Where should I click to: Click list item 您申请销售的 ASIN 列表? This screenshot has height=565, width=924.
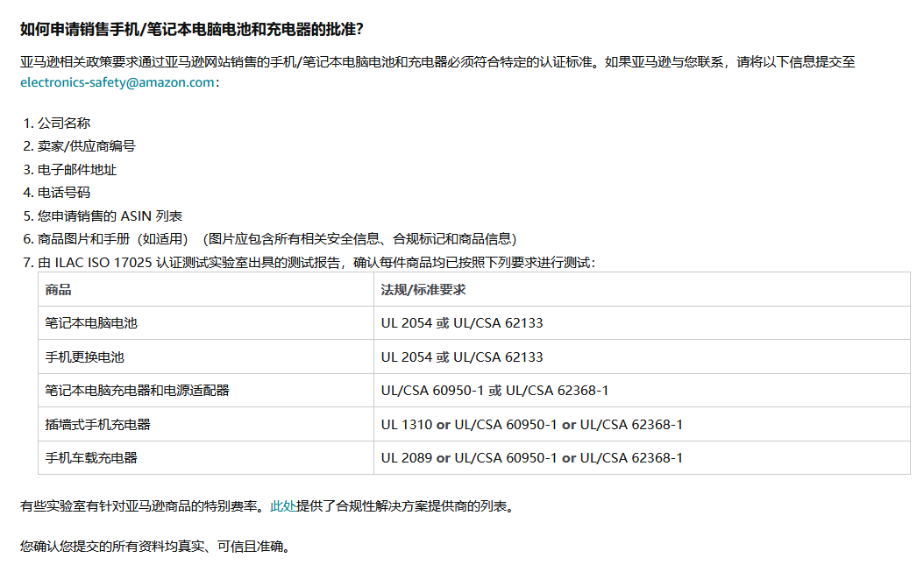point(110,216)
